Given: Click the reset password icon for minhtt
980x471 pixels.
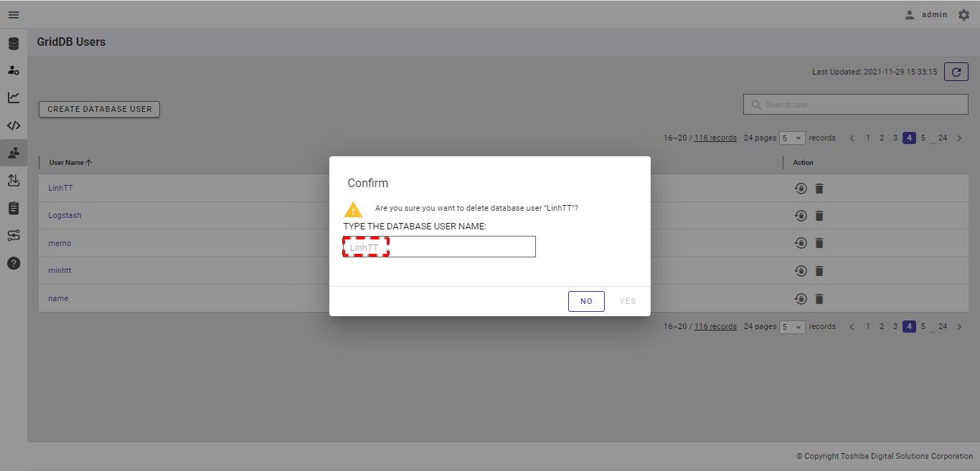Looking at the screenshot, I should (x=801, y=271).
